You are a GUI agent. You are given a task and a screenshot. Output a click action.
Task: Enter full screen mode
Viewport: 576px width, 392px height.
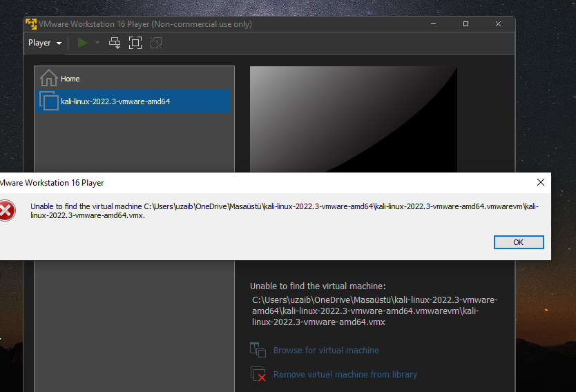pyautogui.click(x=135, y=43)
